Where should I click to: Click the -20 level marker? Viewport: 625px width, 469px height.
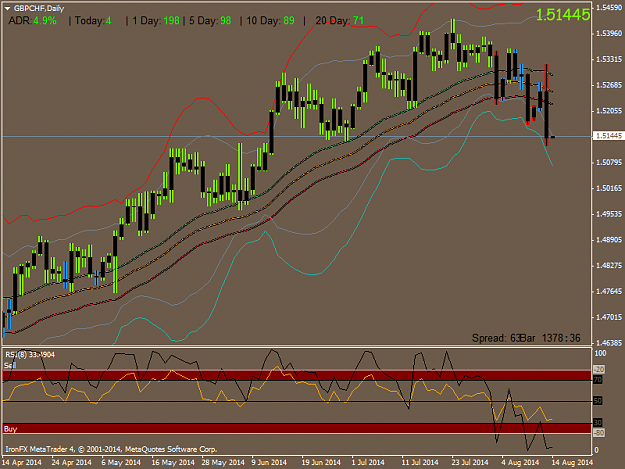click(x=599, y=369)
